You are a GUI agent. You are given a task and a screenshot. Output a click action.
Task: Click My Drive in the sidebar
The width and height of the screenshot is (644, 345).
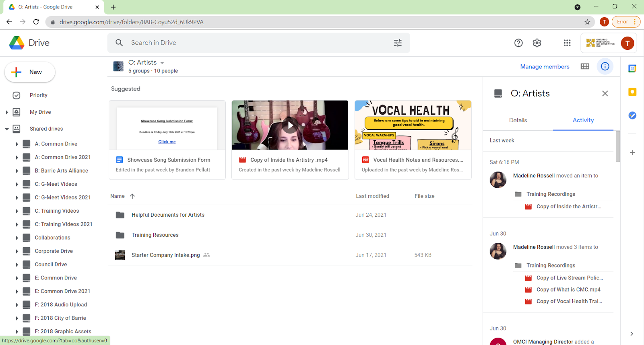(x=40, y=112)
